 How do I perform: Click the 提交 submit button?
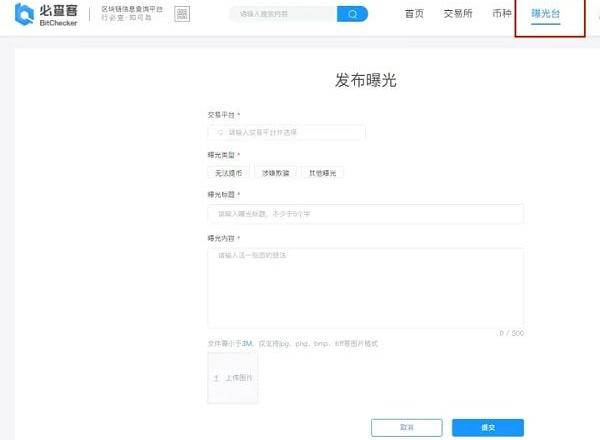click(487, 427)
